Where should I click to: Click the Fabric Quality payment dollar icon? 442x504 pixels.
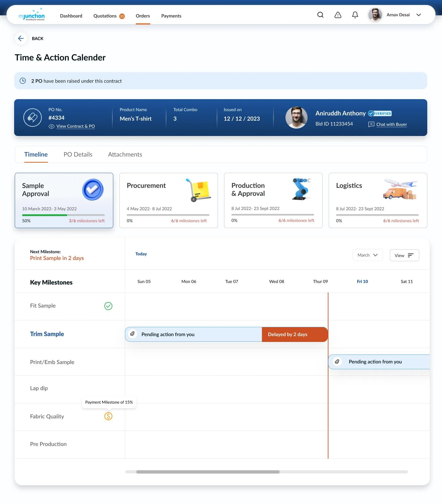[x=108, y=416]
